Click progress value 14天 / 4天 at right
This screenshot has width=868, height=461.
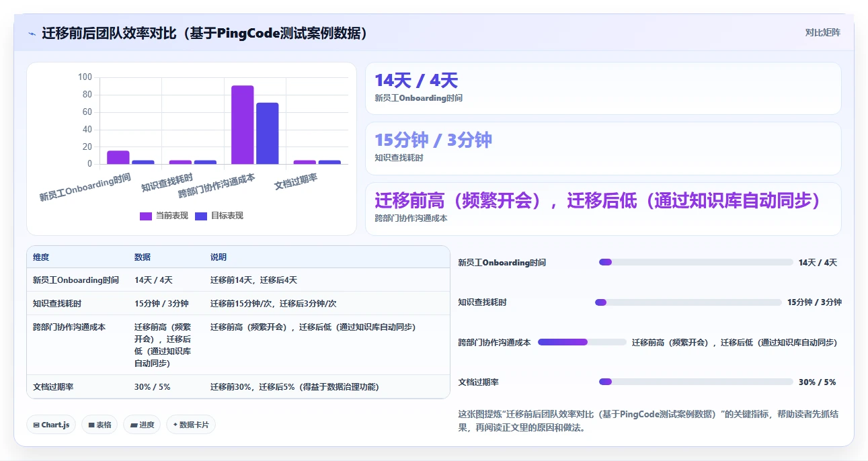(818, 263)
